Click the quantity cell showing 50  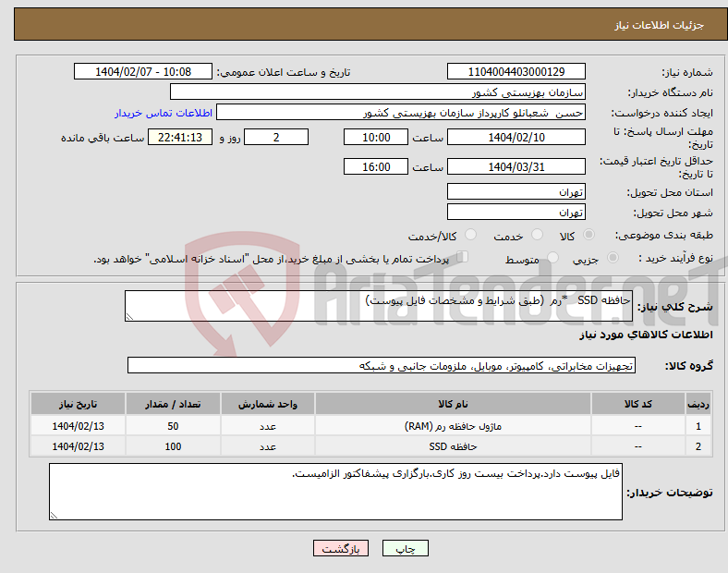tap(173, 426)
